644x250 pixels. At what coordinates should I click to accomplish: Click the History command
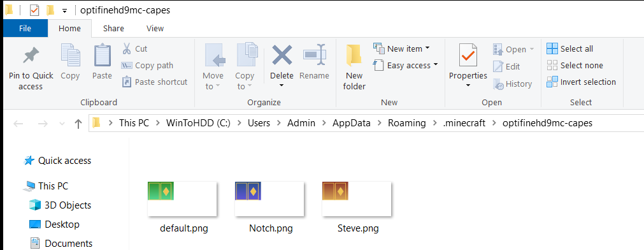click(x=513, y=84)
